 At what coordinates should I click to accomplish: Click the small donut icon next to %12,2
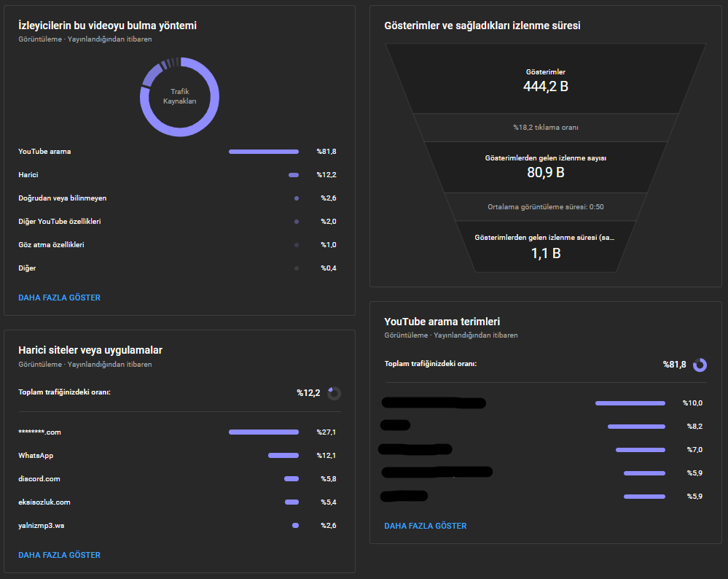click(334, 394)
